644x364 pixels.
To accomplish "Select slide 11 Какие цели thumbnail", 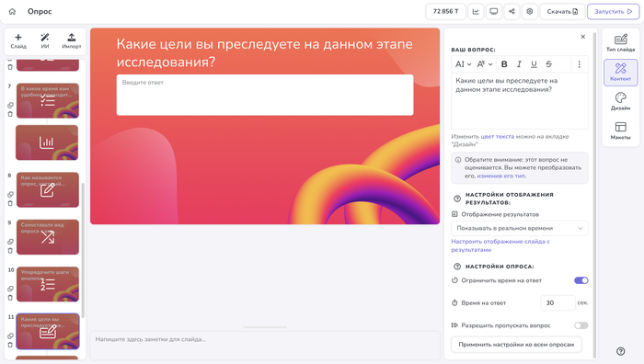I will [48, 331].
